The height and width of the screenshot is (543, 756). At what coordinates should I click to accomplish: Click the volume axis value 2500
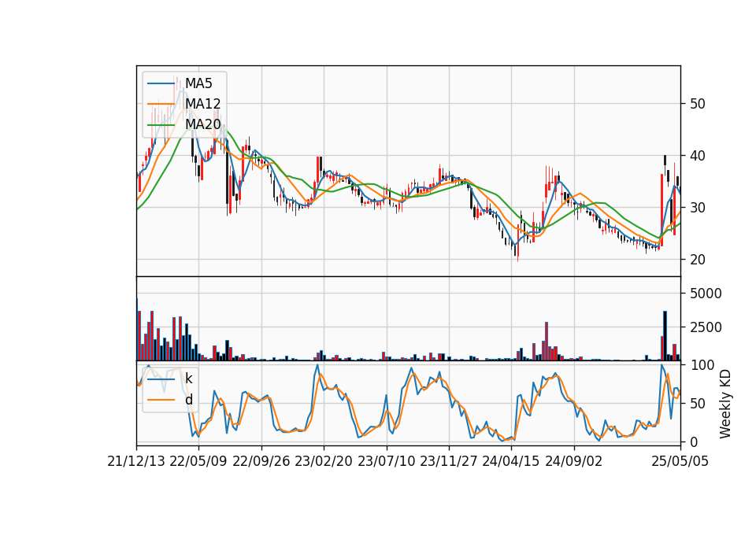(706, 327)
